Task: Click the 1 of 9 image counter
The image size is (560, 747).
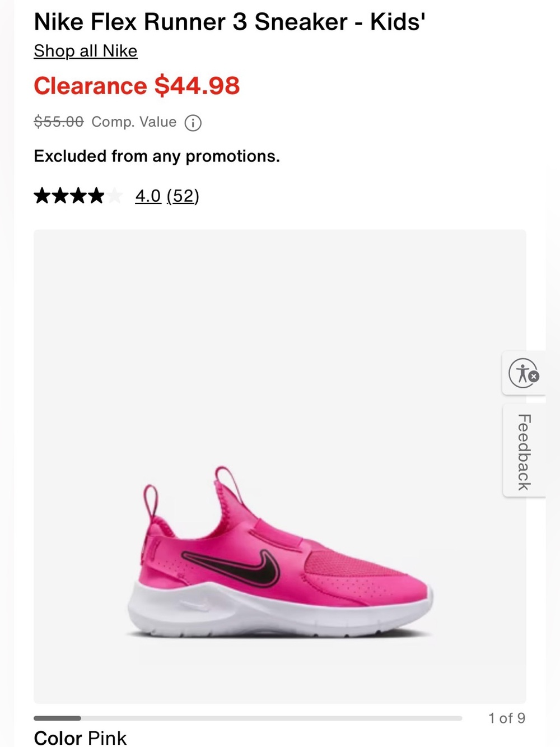Action: pos(507,718)
